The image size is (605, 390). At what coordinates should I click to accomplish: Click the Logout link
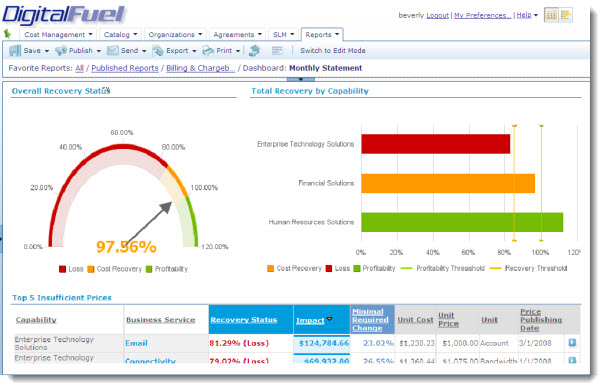point(438,15)
